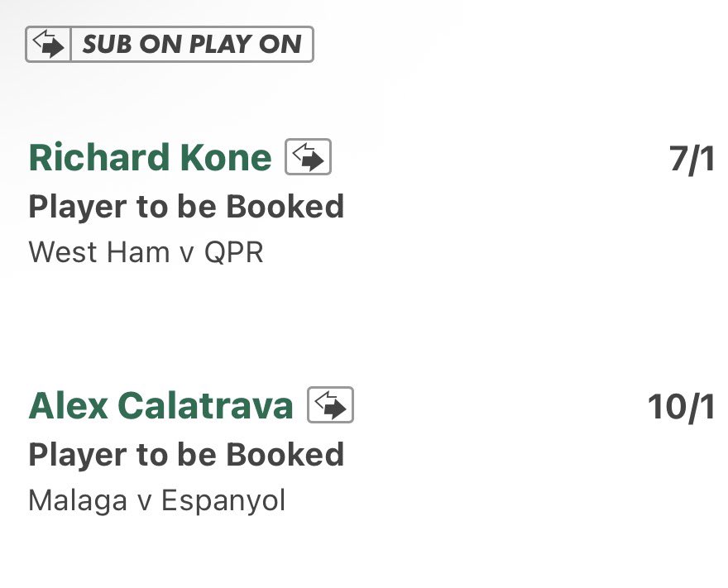Click the substitution icon beside Alex Calatrava
This screenshot has height=588, width=728.
tap(330, 404)
